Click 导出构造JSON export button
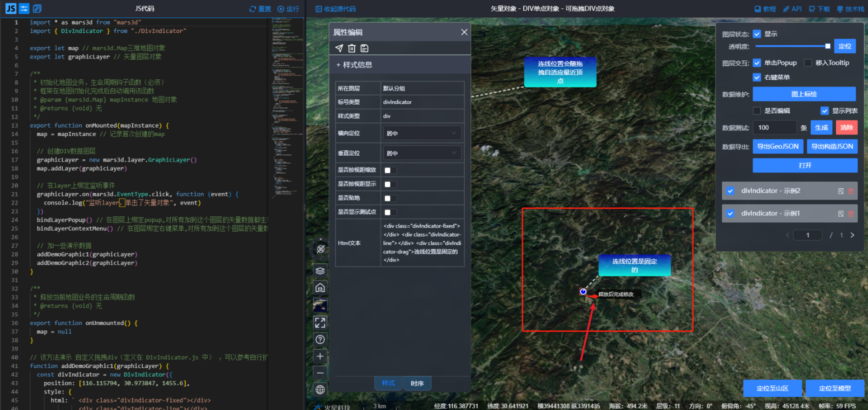868x410 pixels. [832, 146]
